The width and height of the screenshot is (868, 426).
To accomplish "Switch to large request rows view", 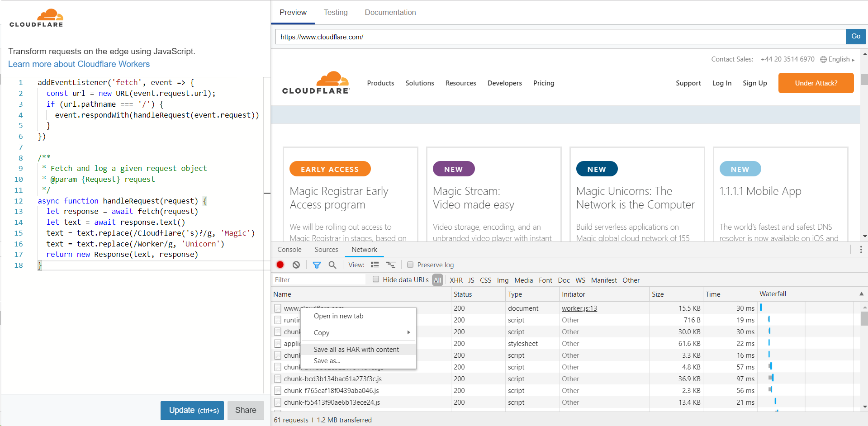I will click(375, 265).
